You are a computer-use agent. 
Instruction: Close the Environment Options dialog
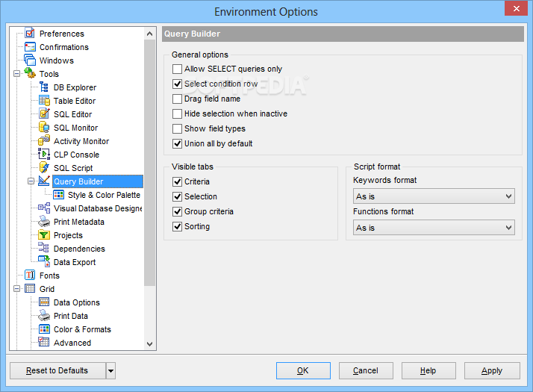516,8
